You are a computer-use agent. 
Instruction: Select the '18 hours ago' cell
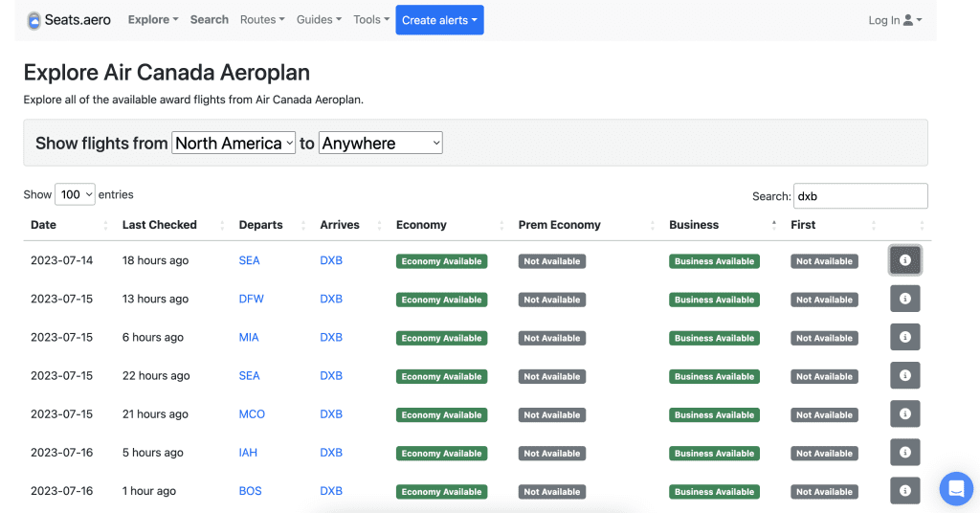(155, 260)
